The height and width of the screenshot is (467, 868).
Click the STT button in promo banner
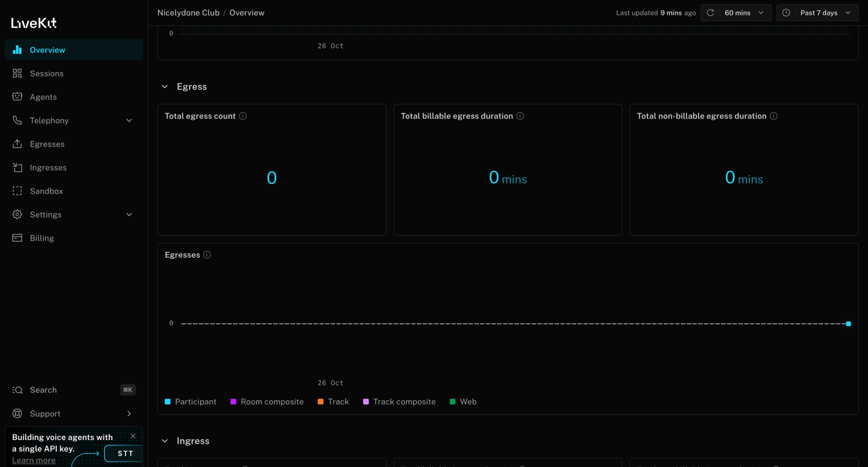click(124, 453)
